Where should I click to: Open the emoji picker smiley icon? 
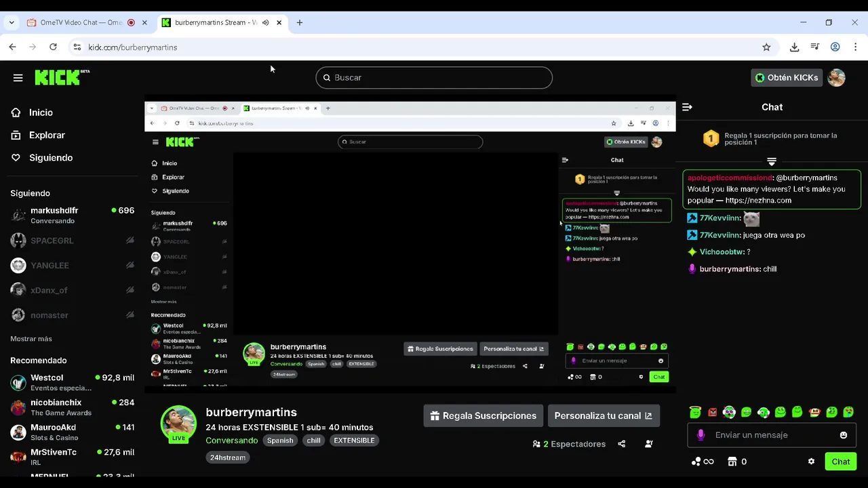click(844, 435)
